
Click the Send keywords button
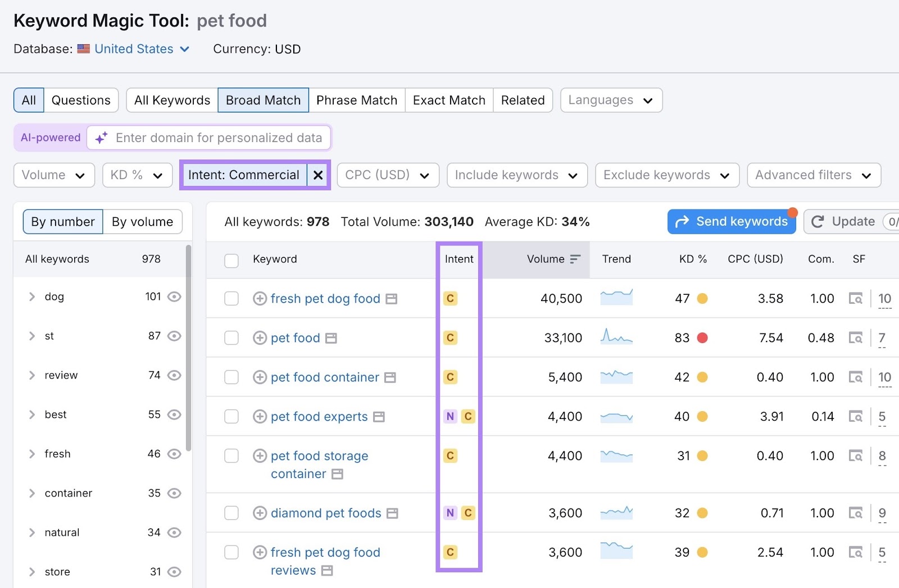[731, 221]
